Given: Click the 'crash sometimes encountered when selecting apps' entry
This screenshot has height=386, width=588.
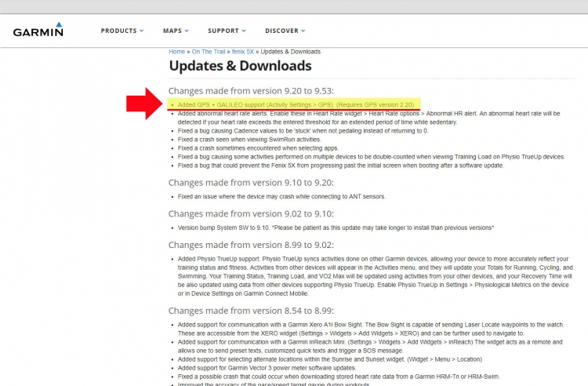Looking at the screenshot, I should click(258, 148).
